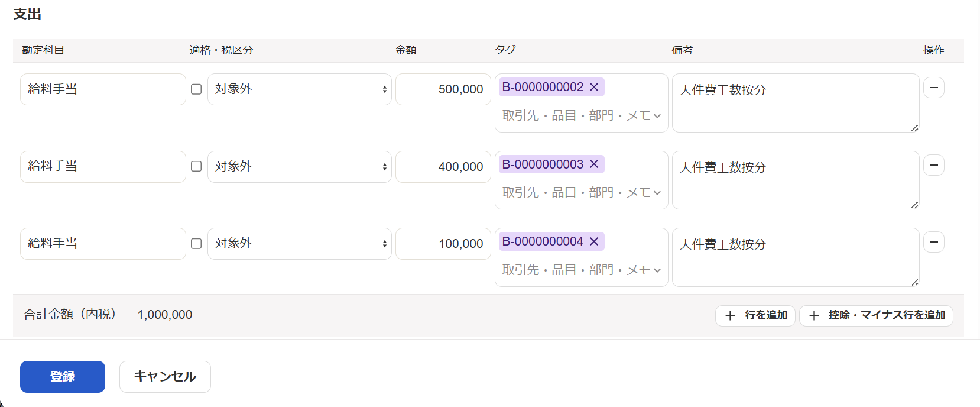Screen dimensions: 980x407
Task: Click the 適格・税区分 column header
Action: [221, 50]
